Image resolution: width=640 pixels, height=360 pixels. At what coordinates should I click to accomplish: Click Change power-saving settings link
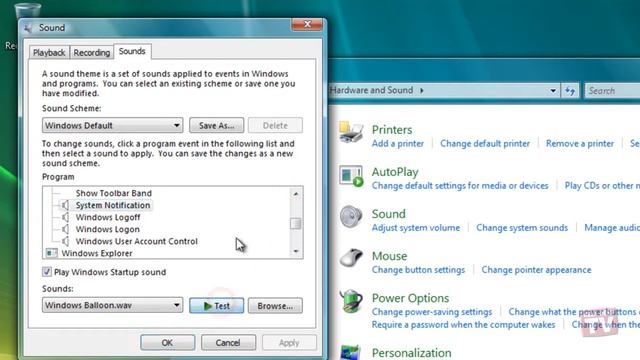pyautogui.click(x=431, y=312)
